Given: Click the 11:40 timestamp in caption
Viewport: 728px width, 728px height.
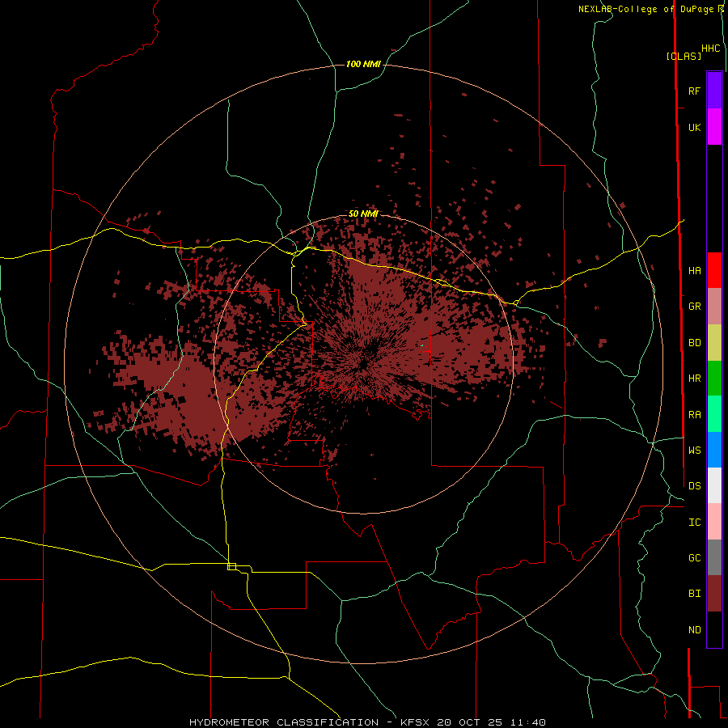Looking at the screenshot, I should 529,722.
